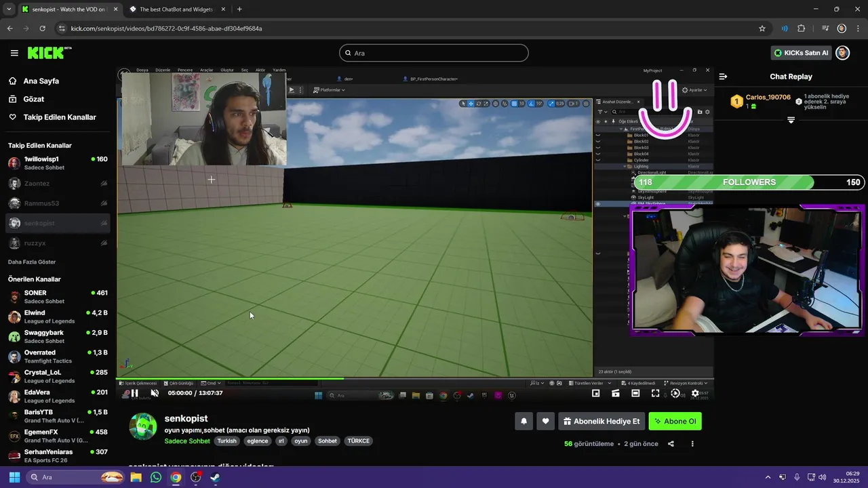Open Zaontez channel in sidebar
This screenshot has width=868, height=488.
pyautogui.click(x=58, y=184)
